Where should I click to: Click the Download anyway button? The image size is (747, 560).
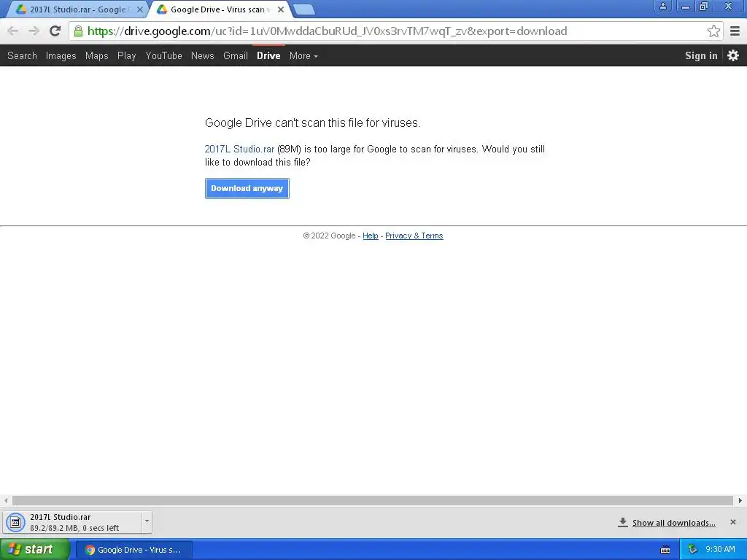[x=247, y=189]
